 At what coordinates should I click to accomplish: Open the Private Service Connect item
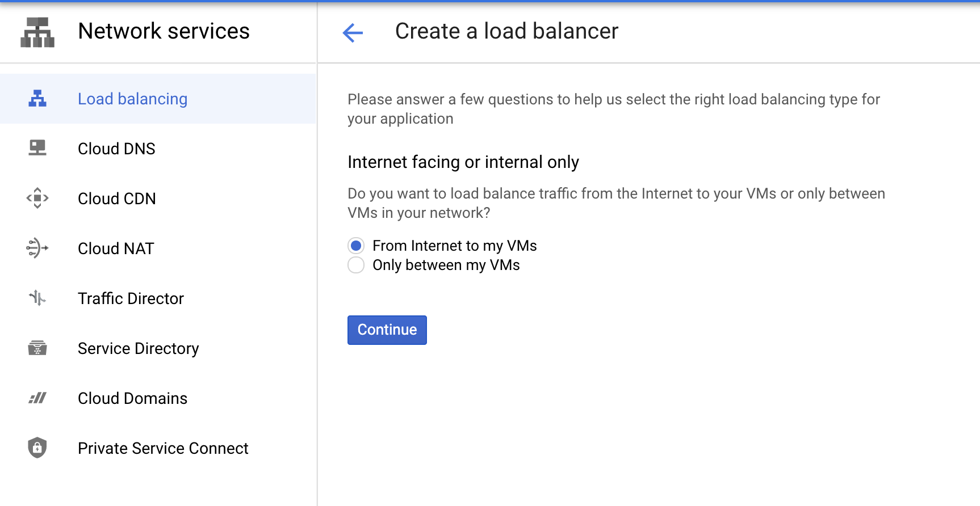(x=163, y=448)
